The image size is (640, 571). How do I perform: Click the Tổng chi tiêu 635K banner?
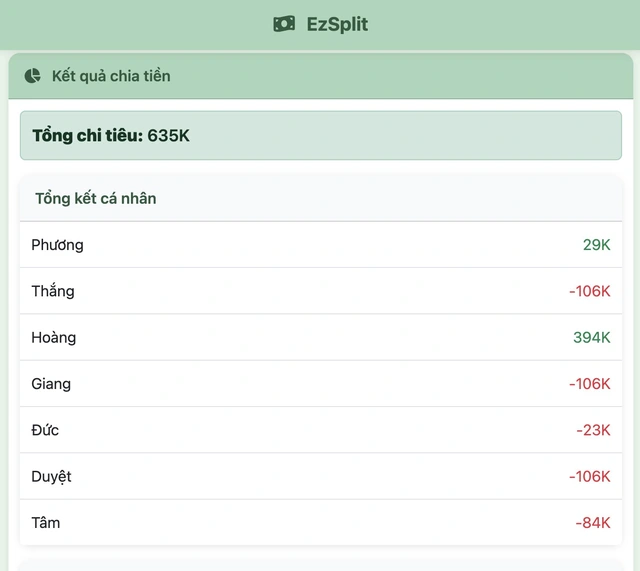(320, 135)
